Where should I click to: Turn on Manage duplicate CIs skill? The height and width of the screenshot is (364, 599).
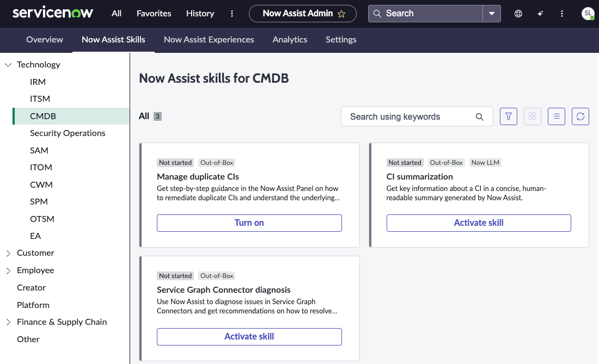(249, 223)
